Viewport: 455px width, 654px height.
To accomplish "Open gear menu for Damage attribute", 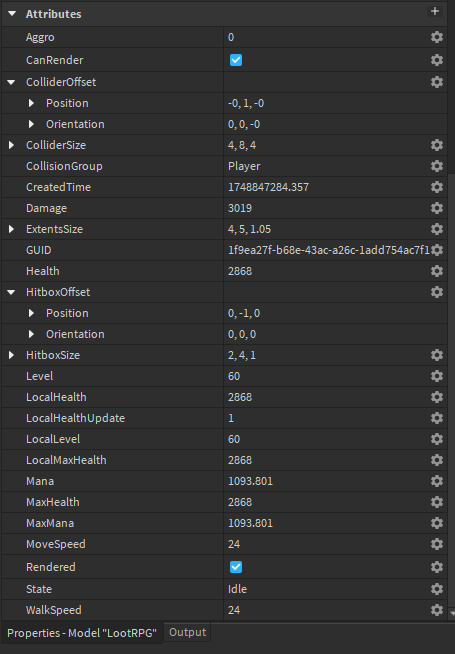I will click(x=437, y=208).
